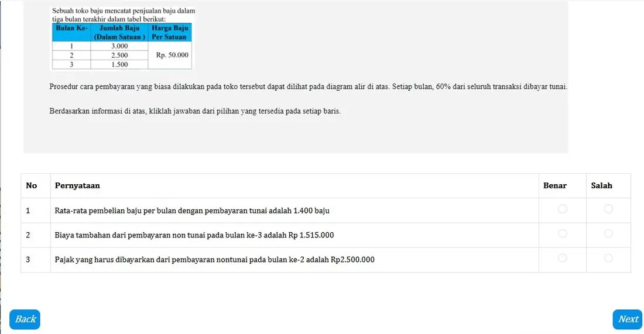Click the Benar column header

click(x=555, y=185)
